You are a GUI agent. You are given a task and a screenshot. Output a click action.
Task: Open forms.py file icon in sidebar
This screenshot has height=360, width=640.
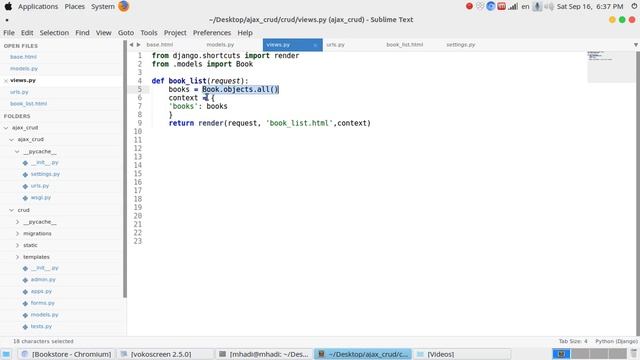[25, 303]
